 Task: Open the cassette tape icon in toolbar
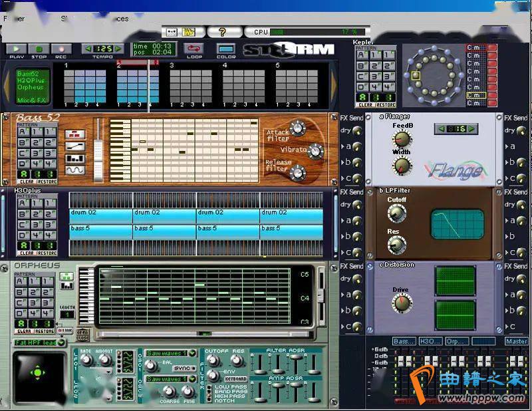[x=171, y=31]
